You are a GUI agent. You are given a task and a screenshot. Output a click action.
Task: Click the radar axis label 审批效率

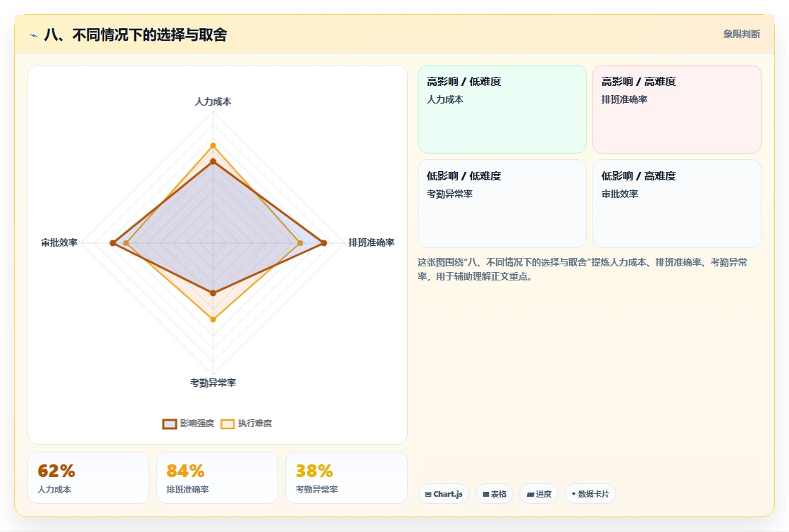(59, 242)
